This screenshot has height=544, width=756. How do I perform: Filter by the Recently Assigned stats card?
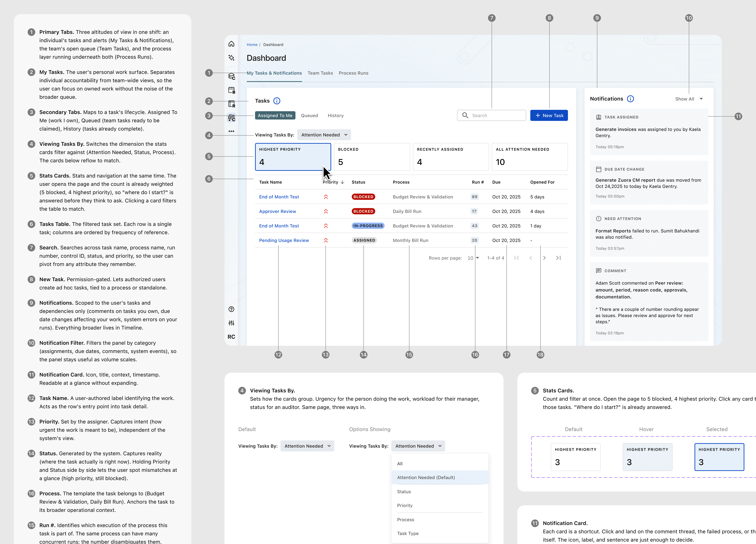[451, 157]
